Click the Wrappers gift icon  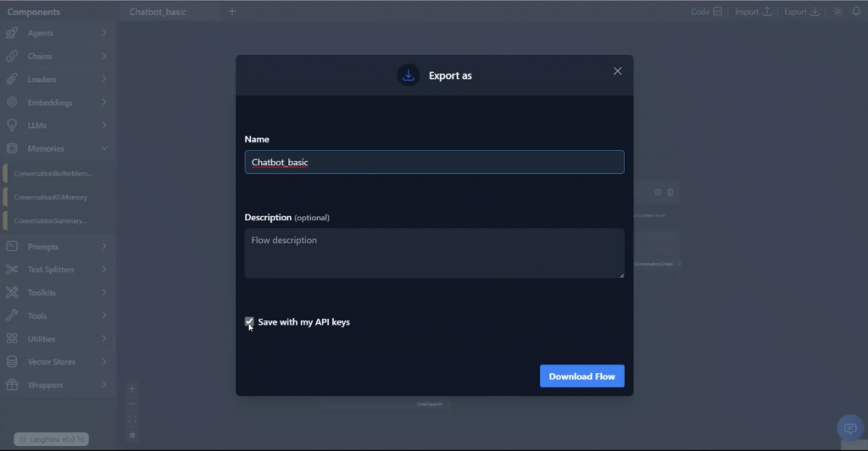12,385
